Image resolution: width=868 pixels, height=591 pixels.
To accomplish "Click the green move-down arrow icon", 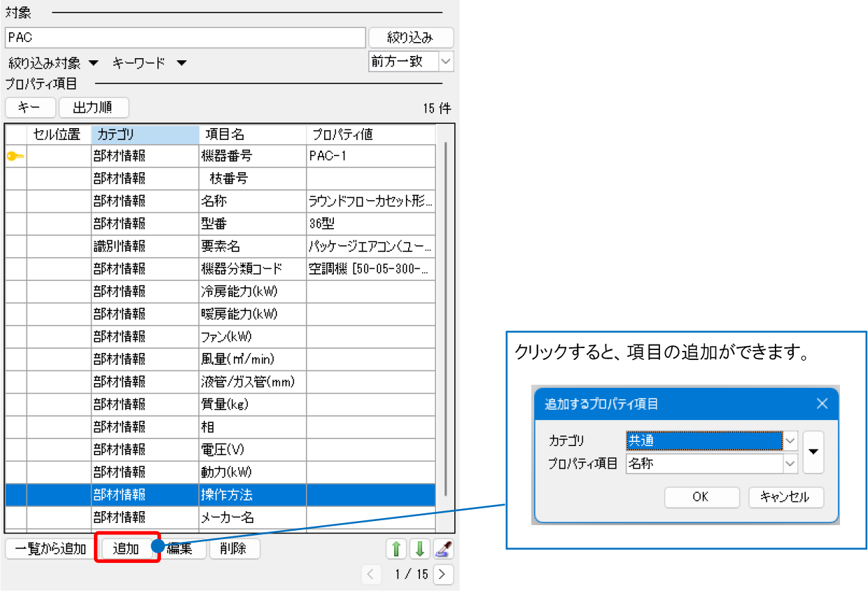I will 420,549.
